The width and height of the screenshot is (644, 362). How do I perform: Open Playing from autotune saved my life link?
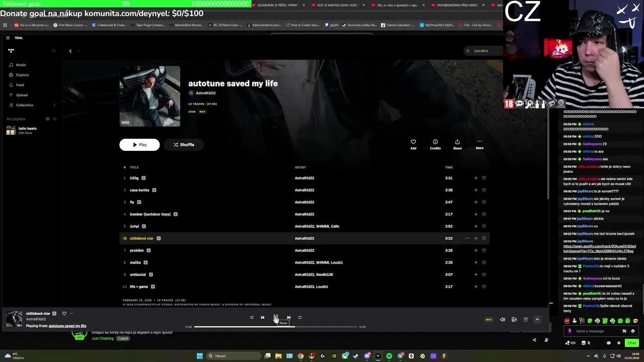[67, 326]
